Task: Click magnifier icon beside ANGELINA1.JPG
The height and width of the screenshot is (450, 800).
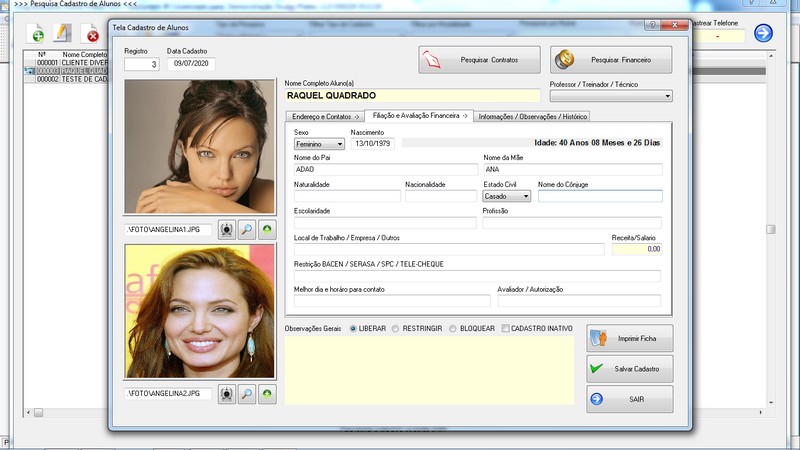Action: tap(247, 230)
